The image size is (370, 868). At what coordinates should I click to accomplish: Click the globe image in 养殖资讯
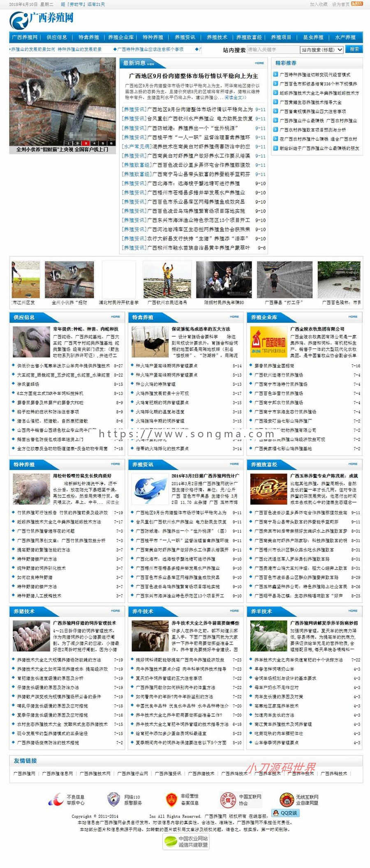(150, 489)
